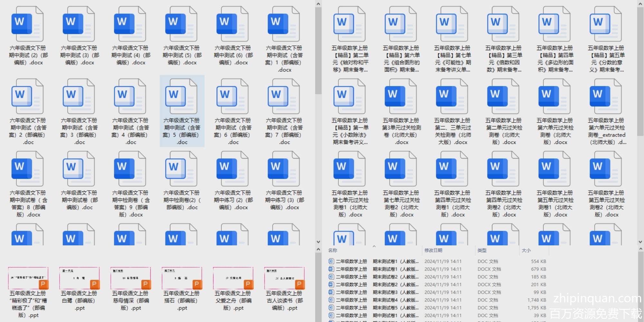
Task: Open 五年级数学上册 第五单元《分数的意义》 document
Action: click(x=606, y=24)
